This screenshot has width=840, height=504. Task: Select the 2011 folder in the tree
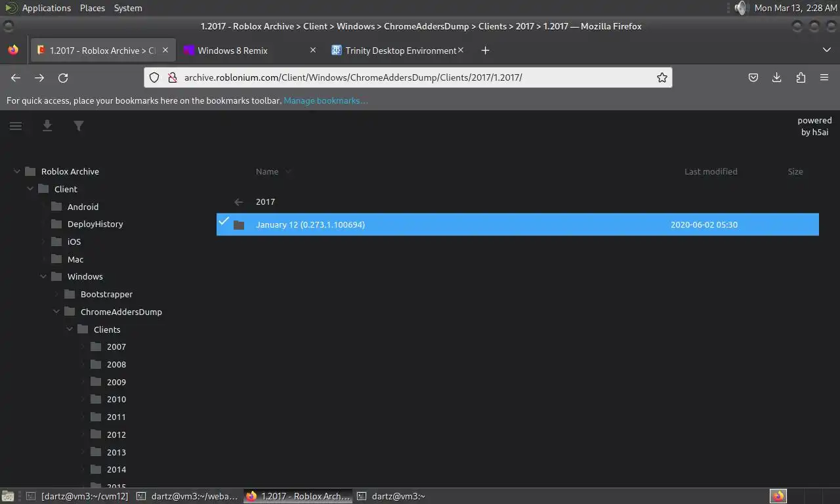(x=116, y=417)
